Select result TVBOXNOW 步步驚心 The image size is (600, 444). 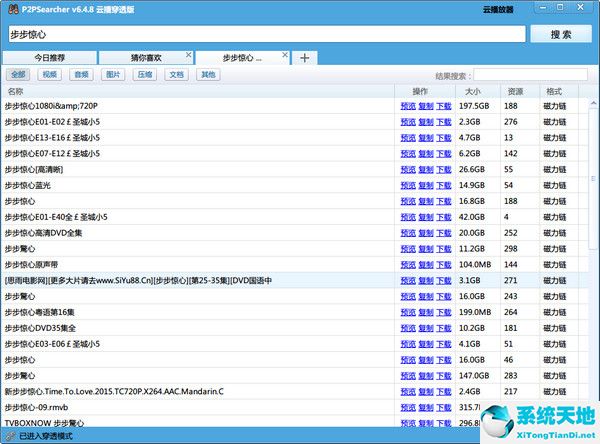pos(44,423)
